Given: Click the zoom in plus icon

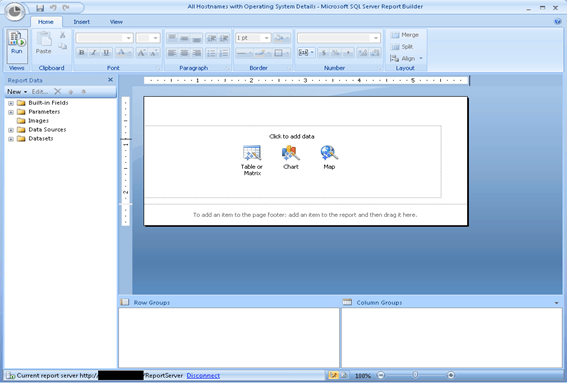Looking at the screenshot, I should pos(451,375).
